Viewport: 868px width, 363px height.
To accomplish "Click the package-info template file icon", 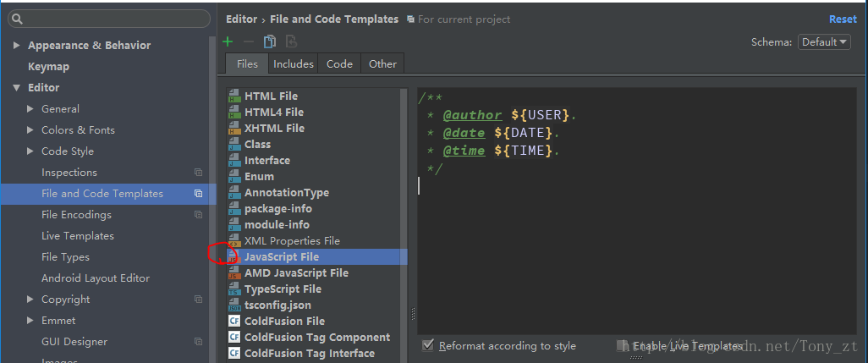I will pyautogui.click(x=234, y=209).
